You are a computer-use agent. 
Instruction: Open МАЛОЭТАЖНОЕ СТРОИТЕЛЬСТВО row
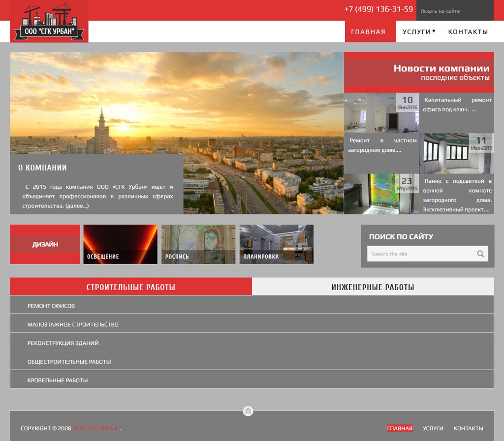click(x=252, y=324)
